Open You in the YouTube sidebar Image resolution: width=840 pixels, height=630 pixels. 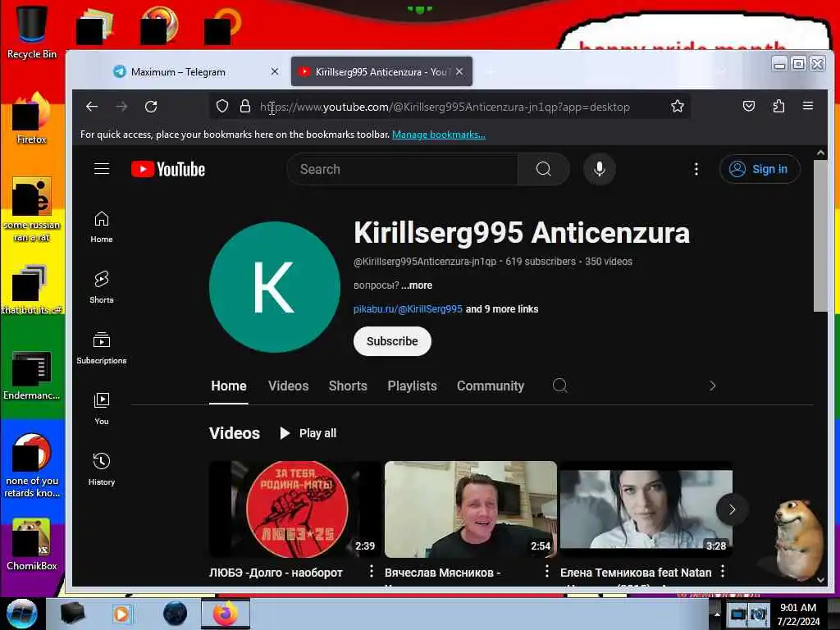click(x=102, y=409)
